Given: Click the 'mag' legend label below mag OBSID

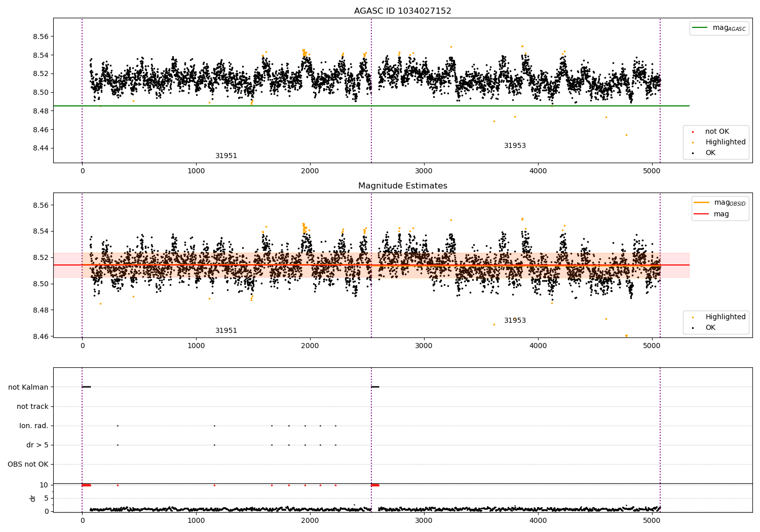Looking at the screenshot, I should pyautogui.click(x=721, y=214).
